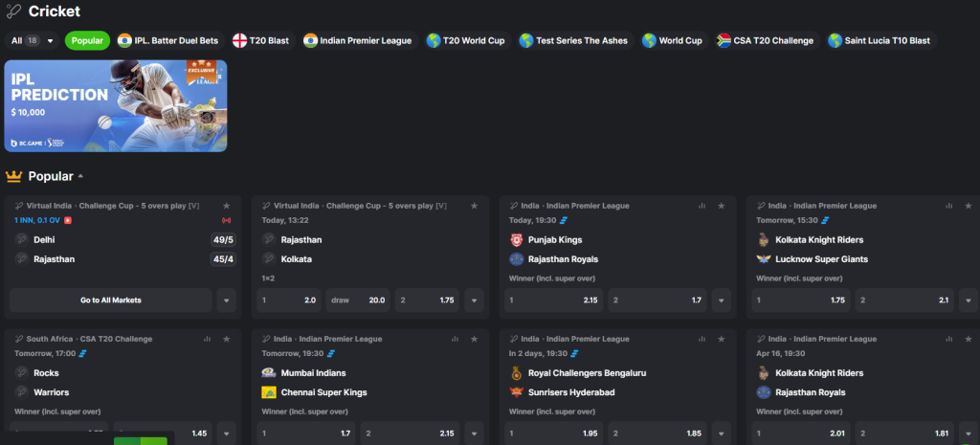The height and width of the screenshot is (445, 980).
Task: Pick draw odds 20.0 Rajasthan vs Kolkata
Action: [358, 300]
